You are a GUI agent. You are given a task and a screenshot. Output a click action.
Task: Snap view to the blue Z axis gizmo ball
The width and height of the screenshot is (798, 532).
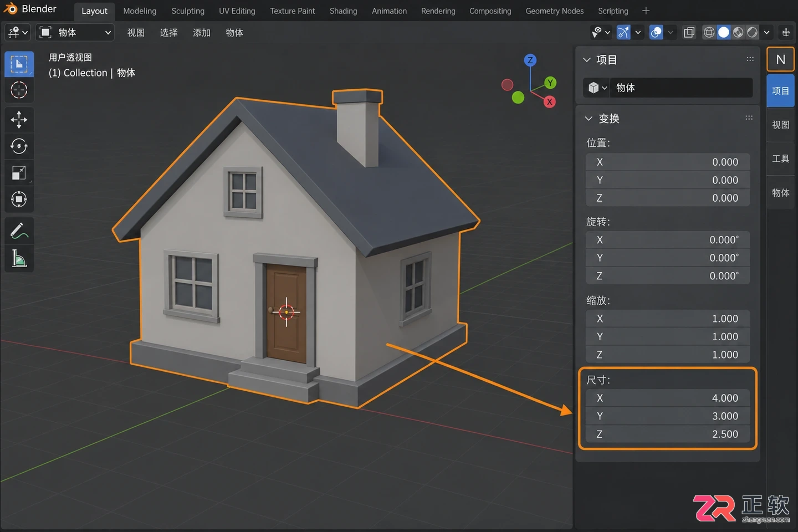[x=530, y=60]
